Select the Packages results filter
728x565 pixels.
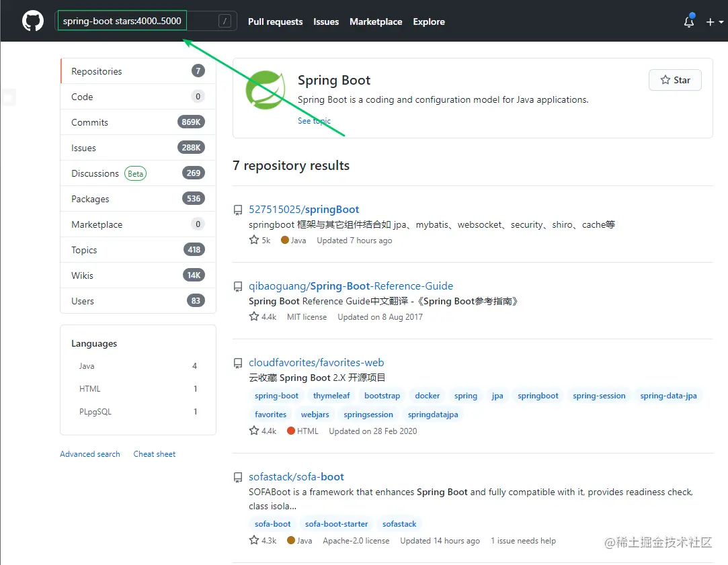click(x=138, y=199)
